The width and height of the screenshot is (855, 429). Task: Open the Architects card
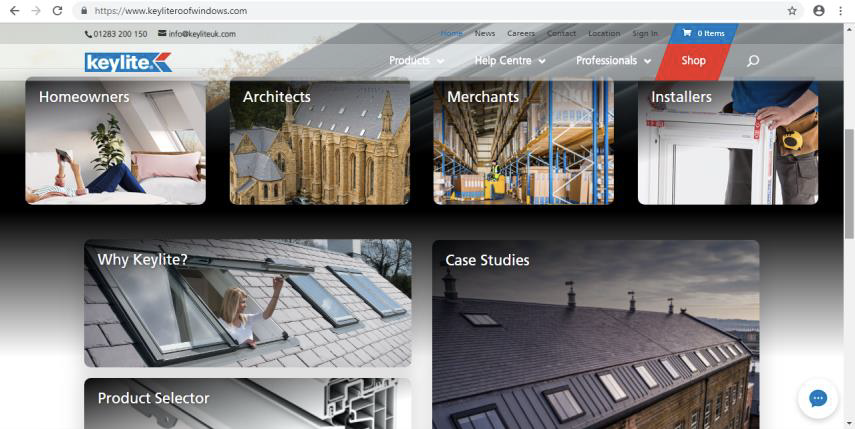[320, 141]
